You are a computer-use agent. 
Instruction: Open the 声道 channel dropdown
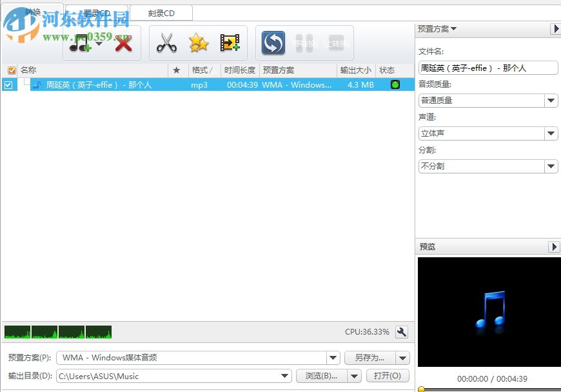coord(551,133)
